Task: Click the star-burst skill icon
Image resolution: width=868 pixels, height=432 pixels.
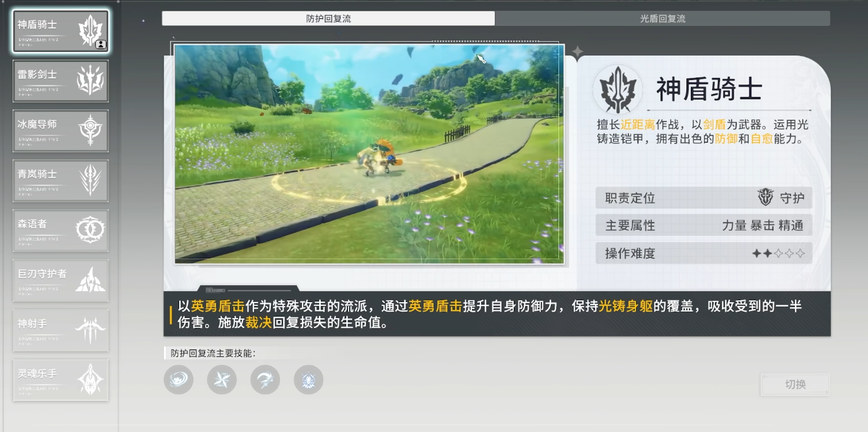Action: pos(222,380)
